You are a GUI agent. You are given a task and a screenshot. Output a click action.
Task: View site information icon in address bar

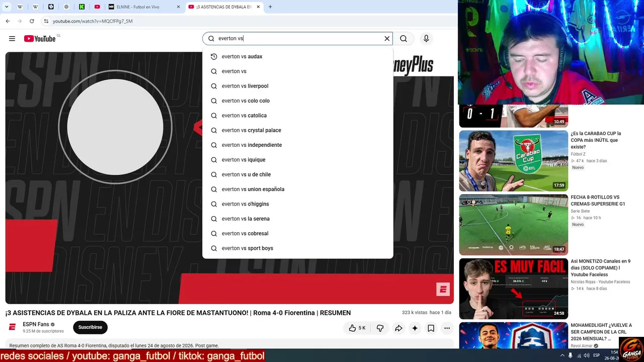point(46,21)
